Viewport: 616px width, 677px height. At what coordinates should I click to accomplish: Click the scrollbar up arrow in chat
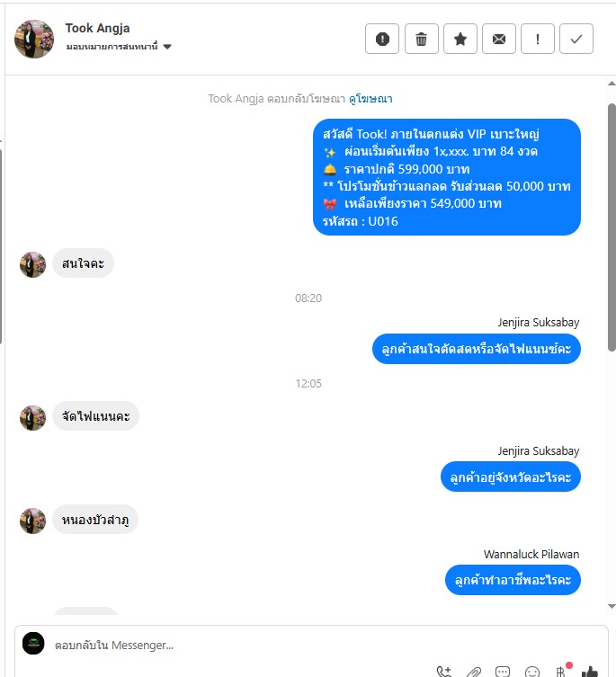click(x=612, y=84)
